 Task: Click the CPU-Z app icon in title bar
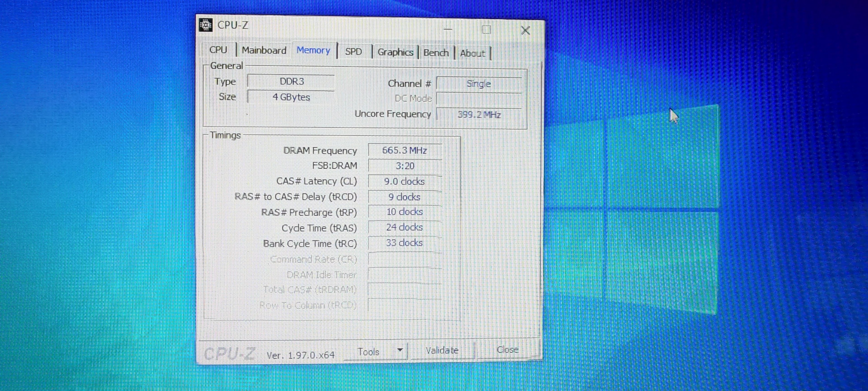[205, 25]
